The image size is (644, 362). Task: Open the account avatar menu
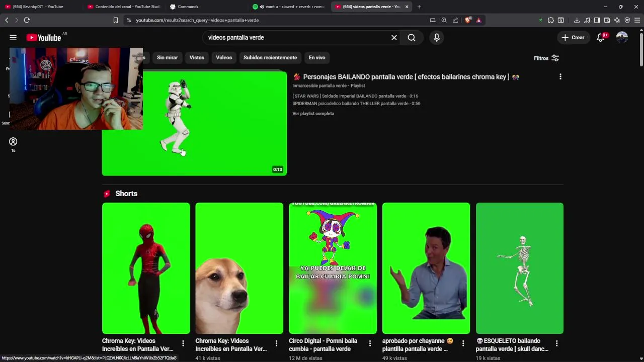(x=622, y=38)
